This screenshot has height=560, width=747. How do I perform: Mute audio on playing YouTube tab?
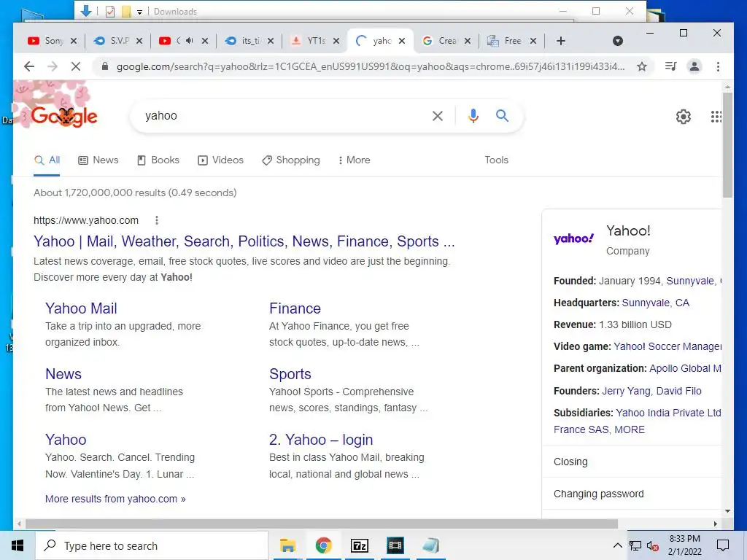[x=189, y=41]
